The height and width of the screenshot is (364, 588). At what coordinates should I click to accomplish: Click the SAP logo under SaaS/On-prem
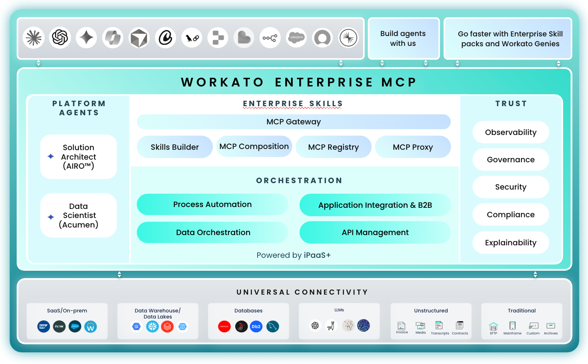(44, 326)
